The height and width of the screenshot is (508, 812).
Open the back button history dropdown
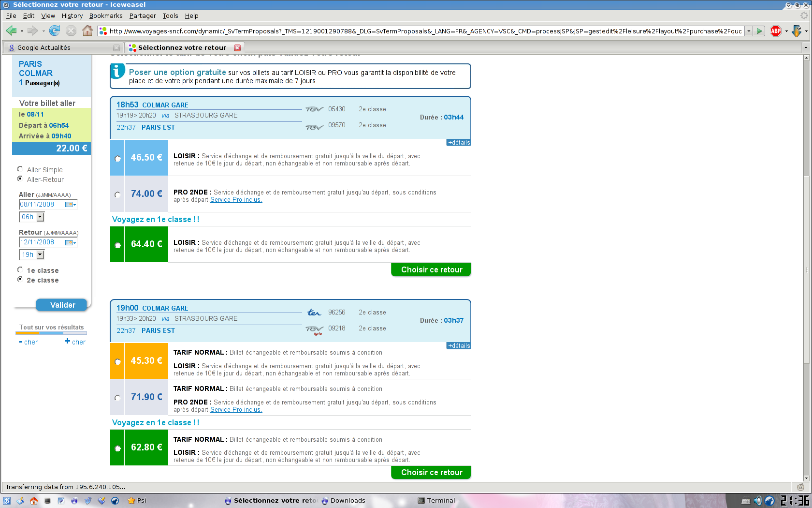[x=22, y=31]
